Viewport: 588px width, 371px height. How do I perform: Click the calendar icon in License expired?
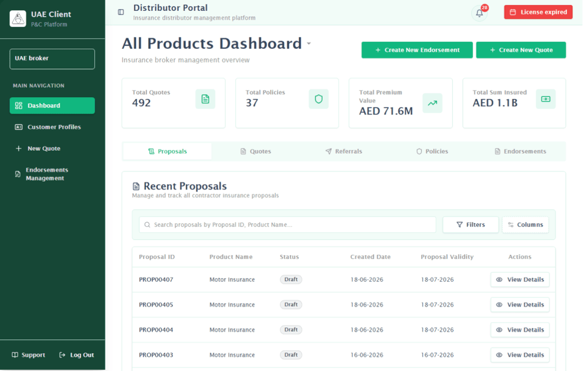(513, 12)
